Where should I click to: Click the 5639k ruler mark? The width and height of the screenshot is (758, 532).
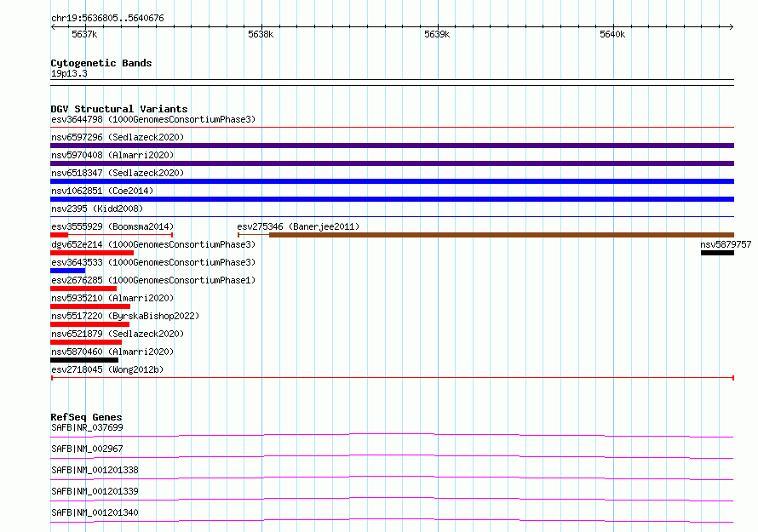click(437, 34)
